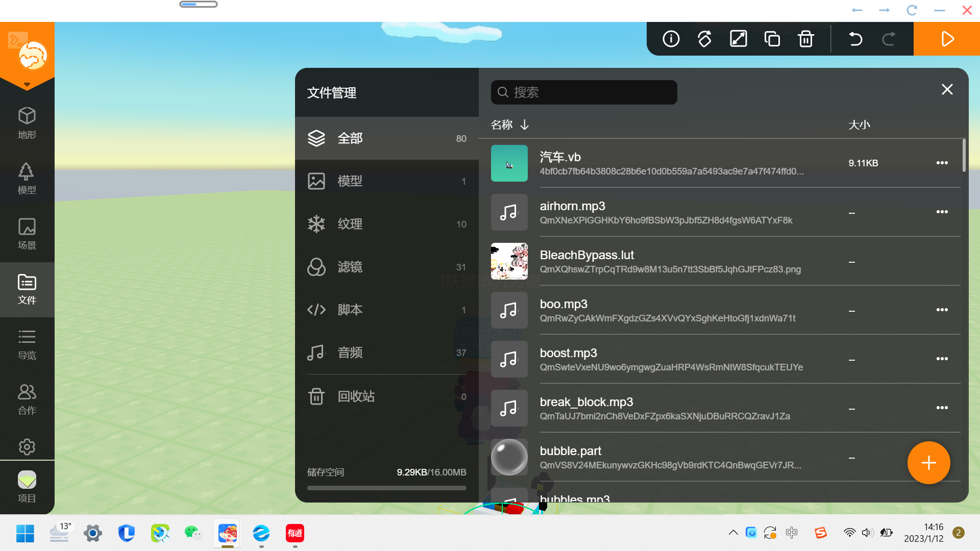Click the rotate object toolbar icon

704,39
